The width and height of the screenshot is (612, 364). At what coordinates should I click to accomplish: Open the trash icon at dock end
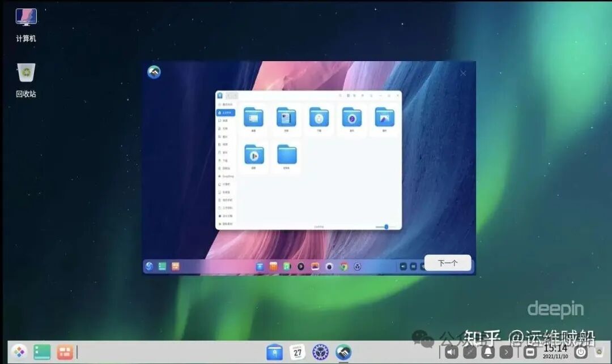[599, 352]
